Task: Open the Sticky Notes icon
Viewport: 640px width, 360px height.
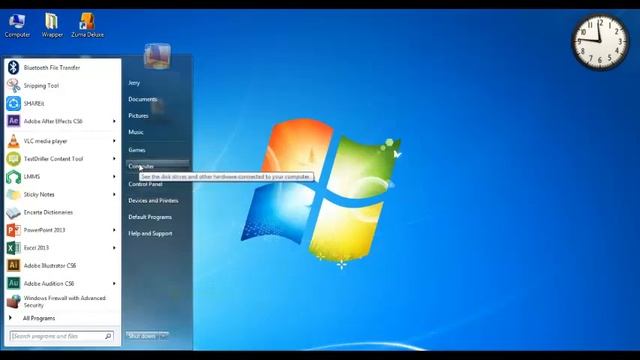Action: [13, 194]
